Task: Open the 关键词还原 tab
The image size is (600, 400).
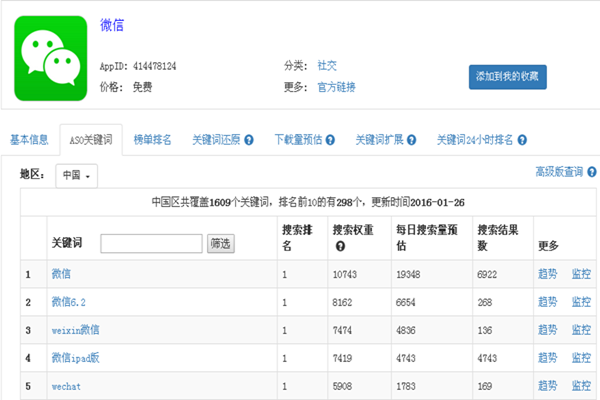Action: pyautogui.click(x=216, y=140)
